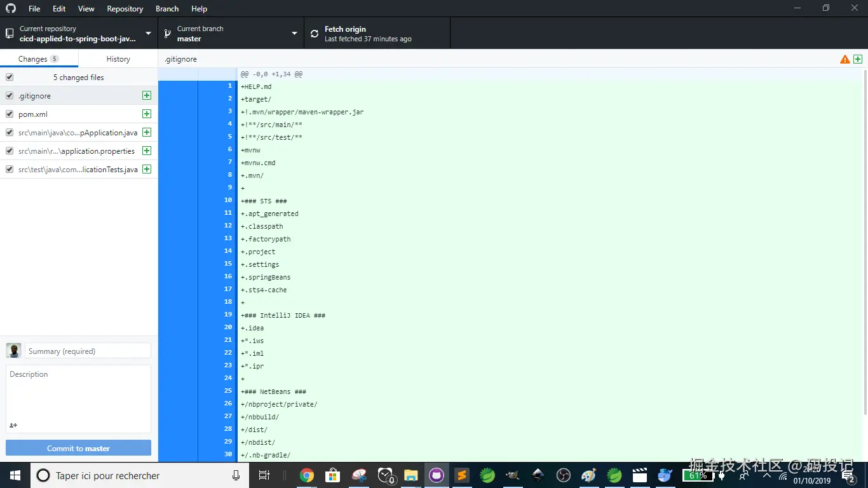Uncheck the pApplication.java file checkbox

tap(10, 132)
